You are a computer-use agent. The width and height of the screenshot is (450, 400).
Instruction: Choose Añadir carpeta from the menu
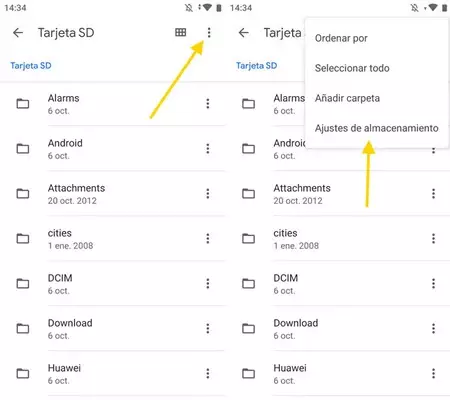pyautogui.click(x=347, y=98)
